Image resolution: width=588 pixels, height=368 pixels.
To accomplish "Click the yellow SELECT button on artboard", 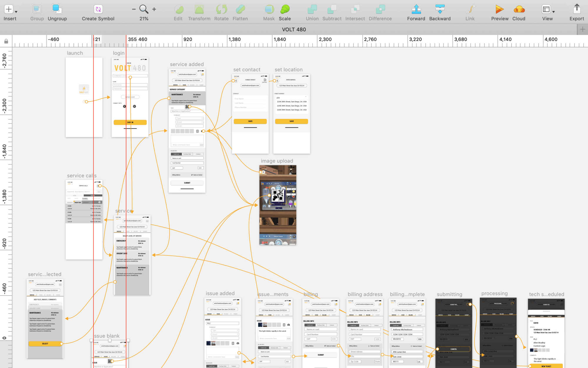I will [45, 344].
